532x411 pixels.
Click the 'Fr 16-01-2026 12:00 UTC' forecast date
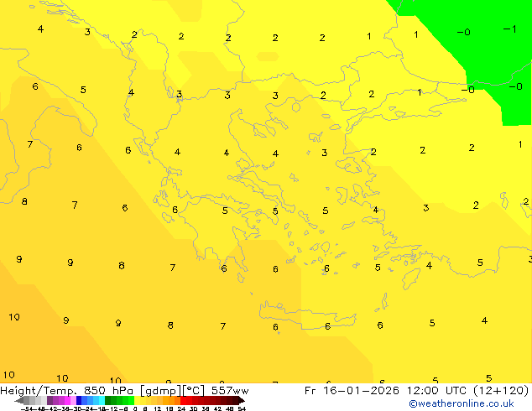pyautogui.click(x=386, y=391)
